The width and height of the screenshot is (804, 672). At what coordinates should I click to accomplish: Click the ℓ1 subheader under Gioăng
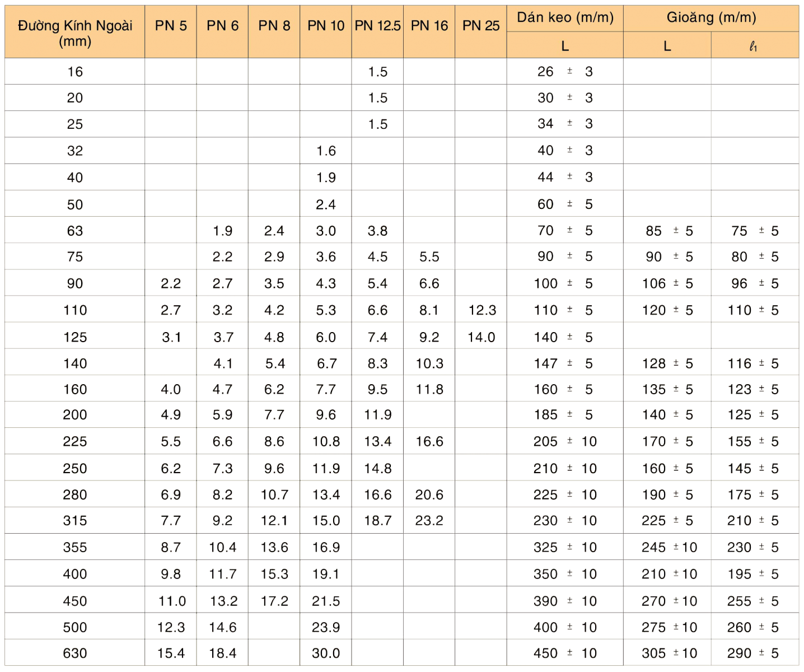(x=755, y=45)
